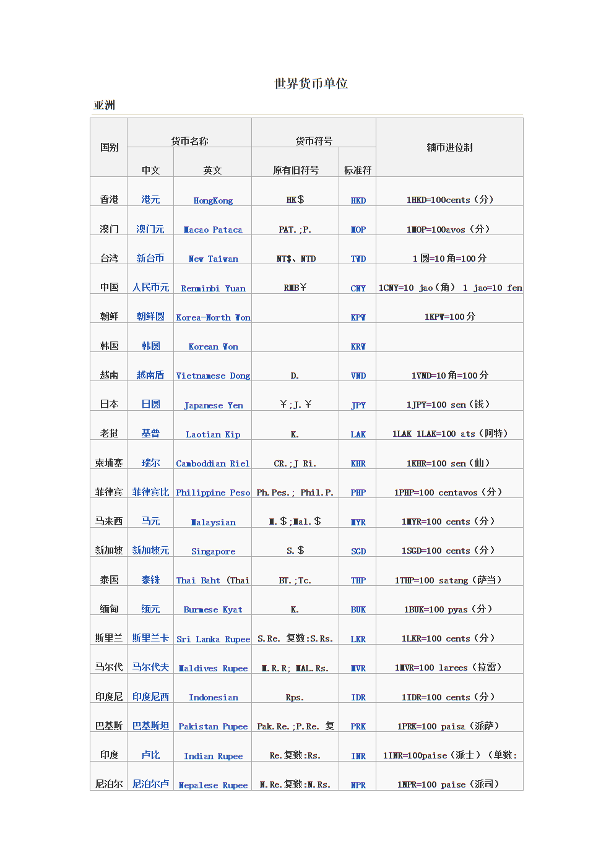The width and height of the screenshot is (614, 868).
Task: Open the Maldives Rupee link
Action: point(213,668)
